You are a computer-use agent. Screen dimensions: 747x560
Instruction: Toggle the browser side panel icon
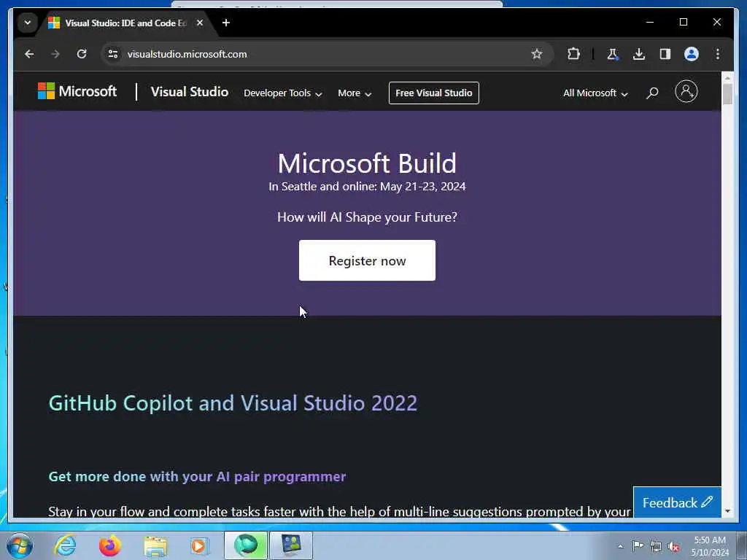point(665,54)
